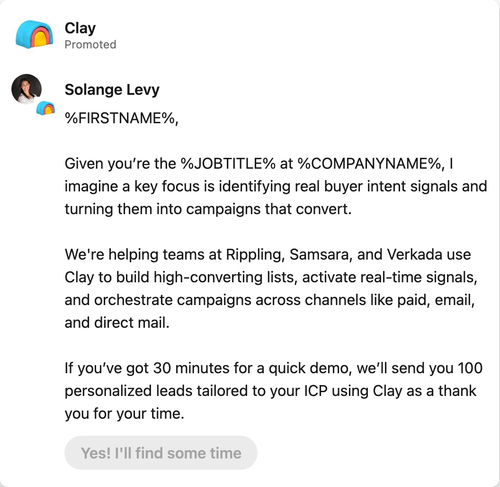Open the Clay company name link
This screenshot has height=487, width=500.
(80, 28)
